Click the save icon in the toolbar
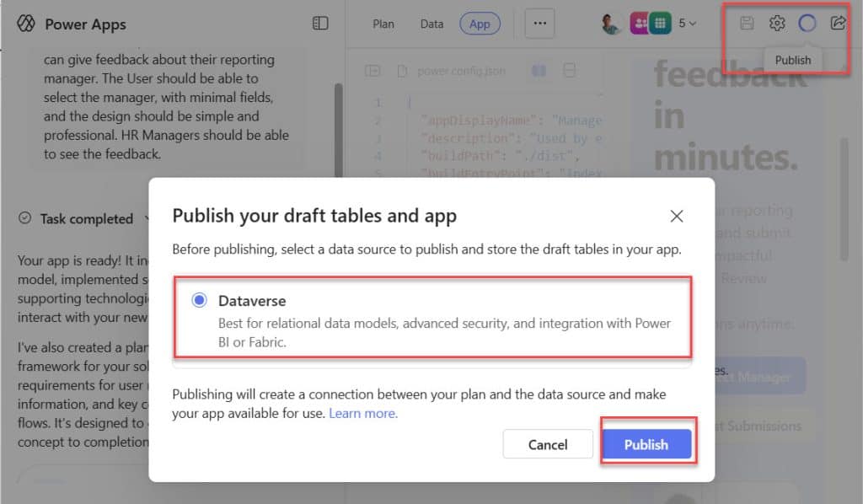 [x=747, y=23]
